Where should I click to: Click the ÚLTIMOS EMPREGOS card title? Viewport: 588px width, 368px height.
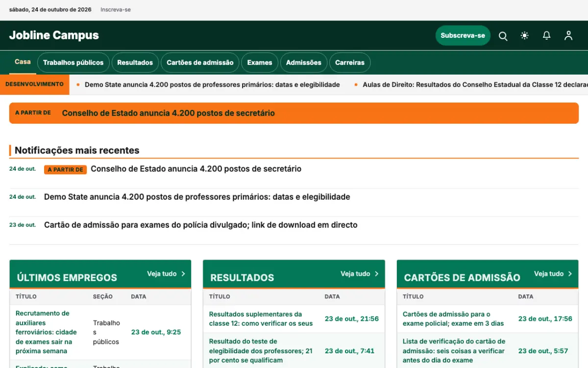pos(67,278)
